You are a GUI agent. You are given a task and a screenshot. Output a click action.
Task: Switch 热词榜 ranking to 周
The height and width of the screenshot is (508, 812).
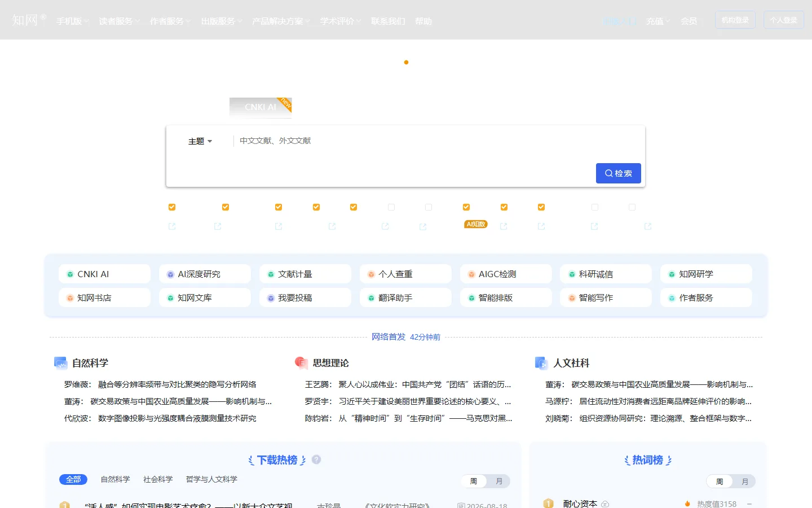[720, 481]
